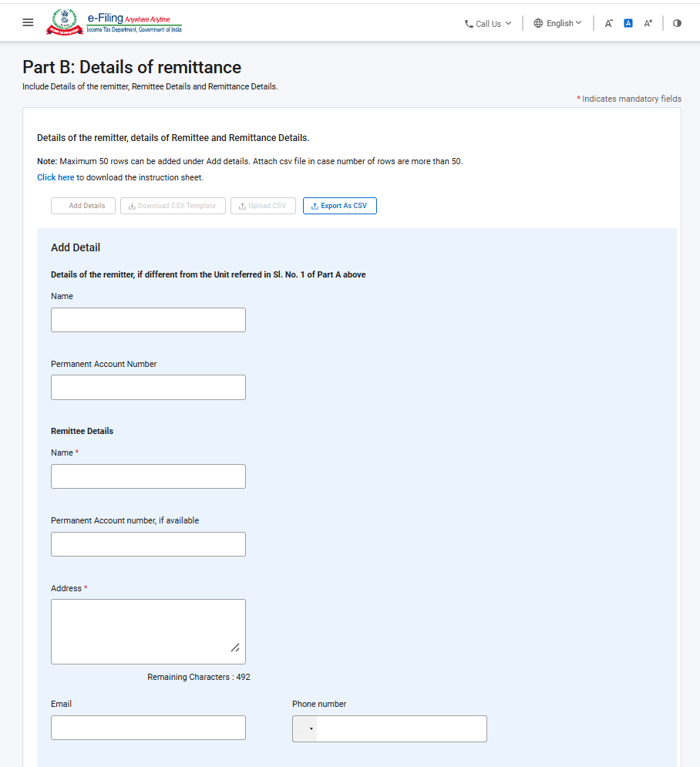Image resolution: width=700 pixels, height=767 pixels.
Task: Focus the remitter Name input field
Action: [148, 320]
